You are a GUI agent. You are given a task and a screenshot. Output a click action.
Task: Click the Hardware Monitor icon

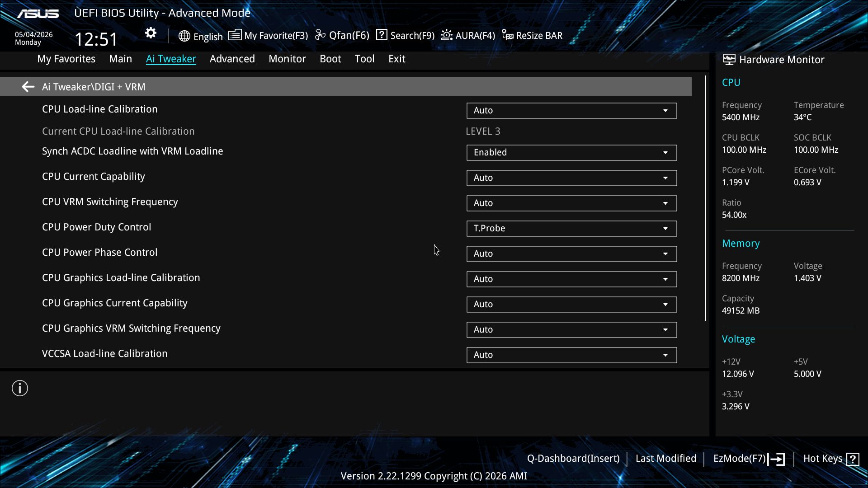coord(729,59)
